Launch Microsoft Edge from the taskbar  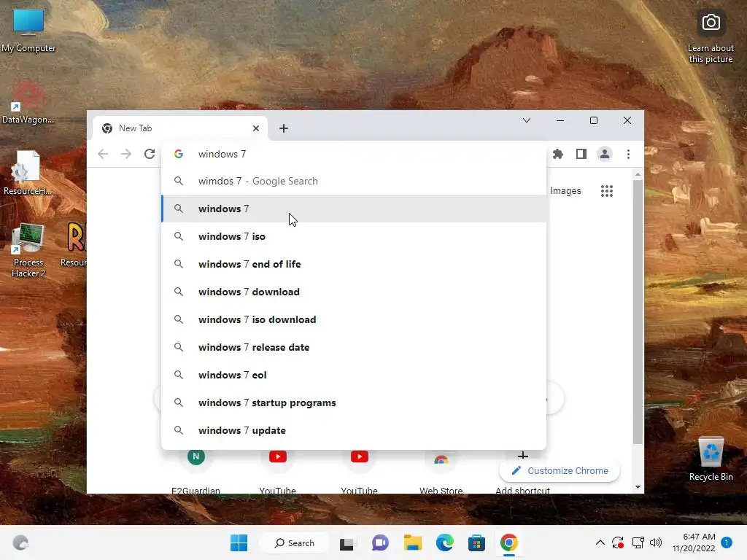click(444, 542)
